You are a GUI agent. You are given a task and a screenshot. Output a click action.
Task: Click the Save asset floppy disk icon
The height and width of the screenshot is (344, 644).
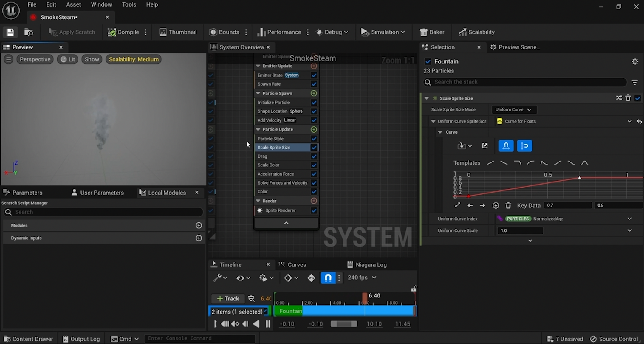point(10,32)
